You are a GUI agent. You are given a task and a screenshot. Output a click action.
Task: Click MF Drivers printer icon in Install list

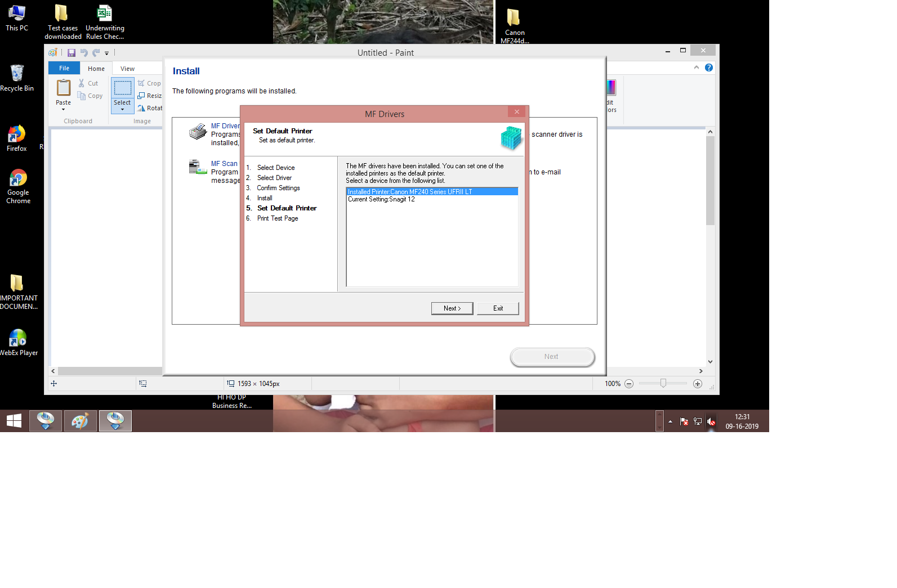pyautogui.click(x=198, y=132)
